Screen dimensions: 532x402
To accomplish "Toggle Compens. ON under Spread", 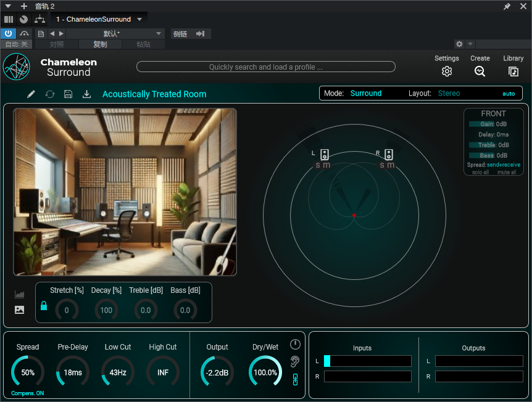I will (28, 393).
